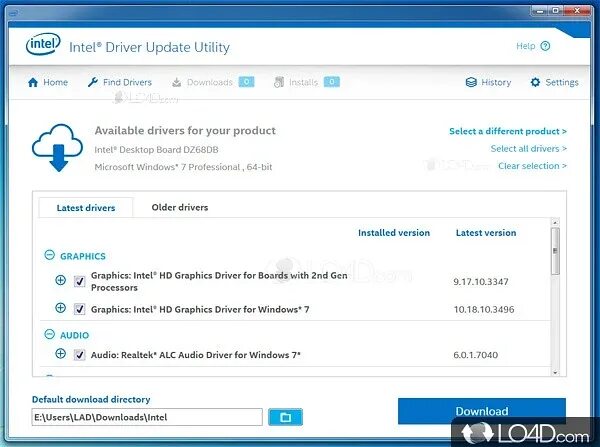Click GRAPHICS category label
The width and height of the screenshot is (600, 447).
pyautogui.click(x=83, y=256)
